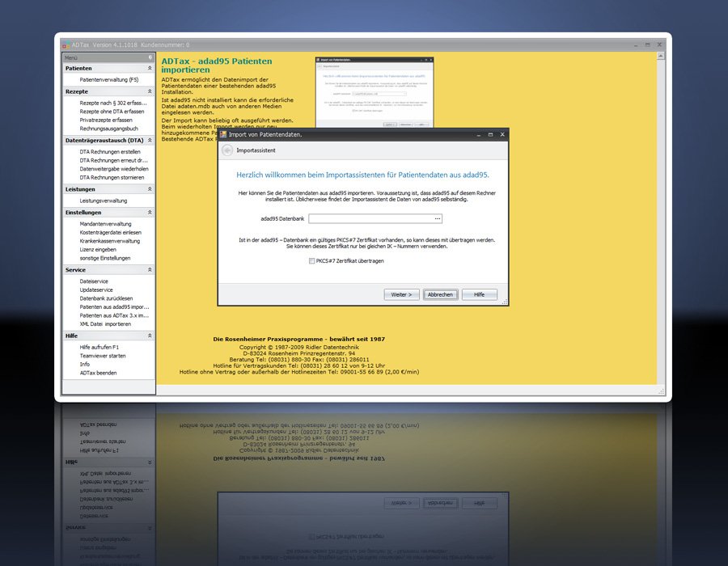Open Leistungsverwaltung
Viewport: 728px width, 566px height.
pyautogui.click(x=103, y=201)
